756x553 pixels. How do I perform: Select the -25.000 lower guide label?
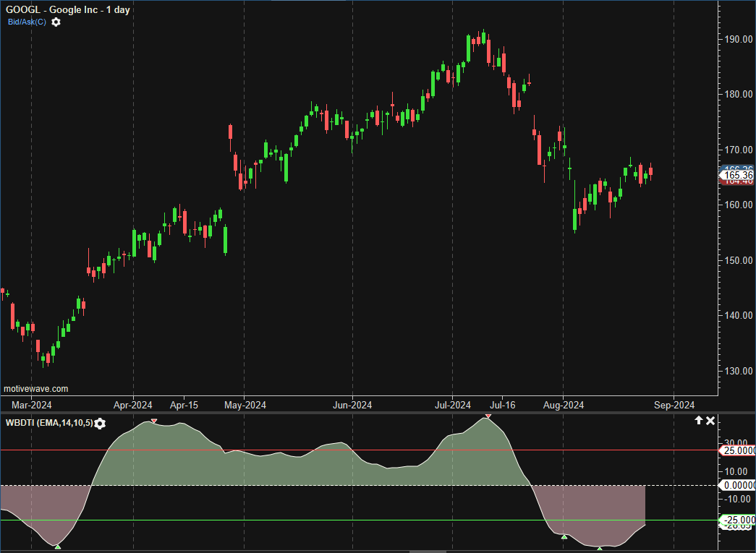[x=738, y=520]
